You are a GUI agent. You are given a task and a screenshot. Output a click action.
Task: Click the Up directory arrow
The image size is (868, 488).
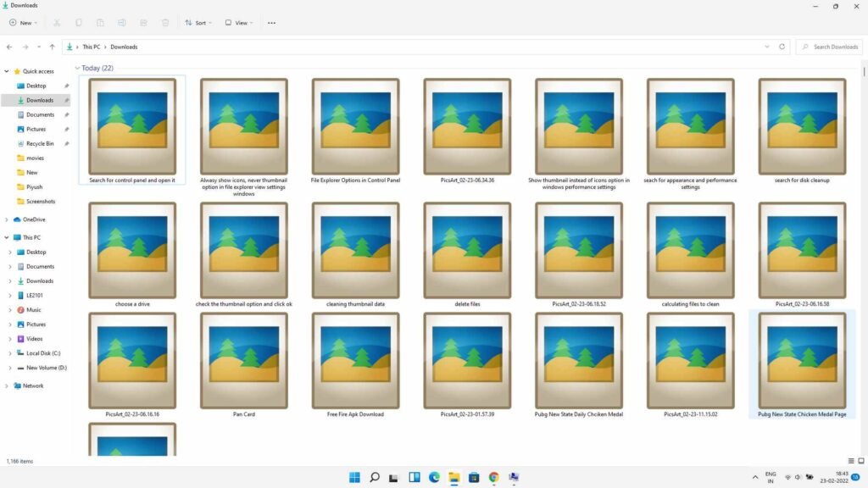click(53, 47)
